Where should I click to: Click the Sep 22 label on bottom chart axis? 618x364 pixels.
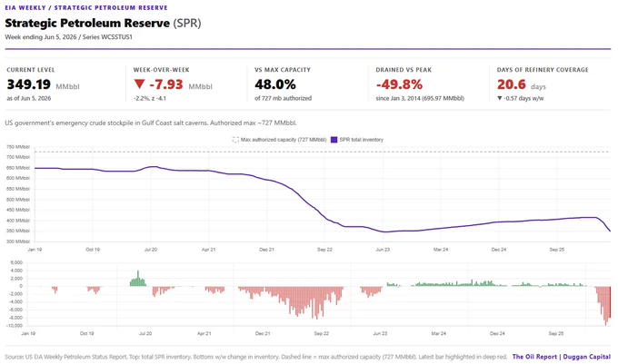click(321, 333)
